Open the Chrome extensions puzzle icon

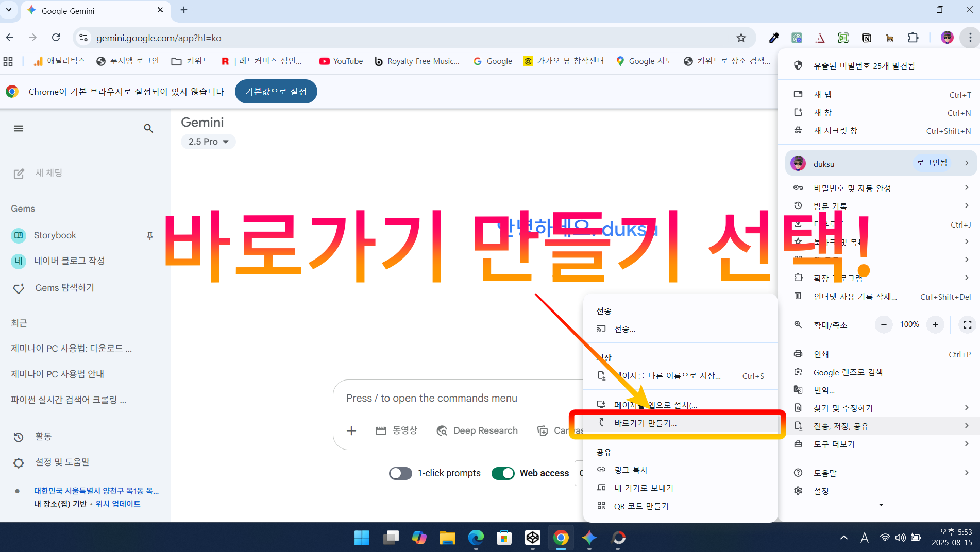pyautogui.click(x=913, y=38)
